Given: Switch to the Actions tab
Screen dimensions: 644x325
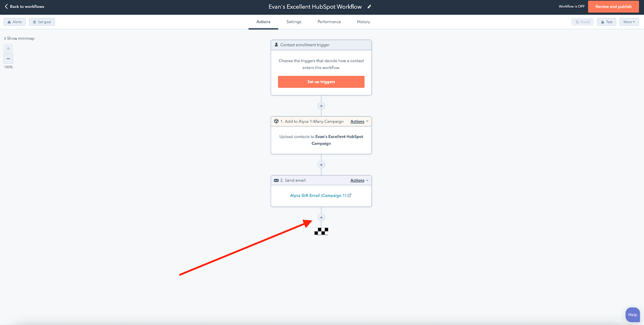Looking at the screenshot, I should (263, 22).
